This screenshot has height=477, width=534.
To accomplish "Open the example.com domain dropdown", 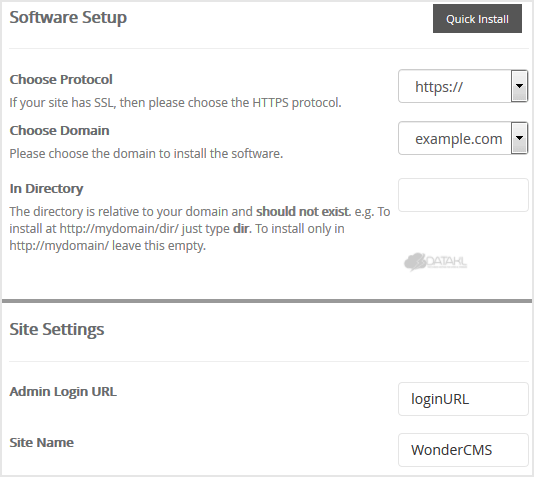I will click(463, 138).
